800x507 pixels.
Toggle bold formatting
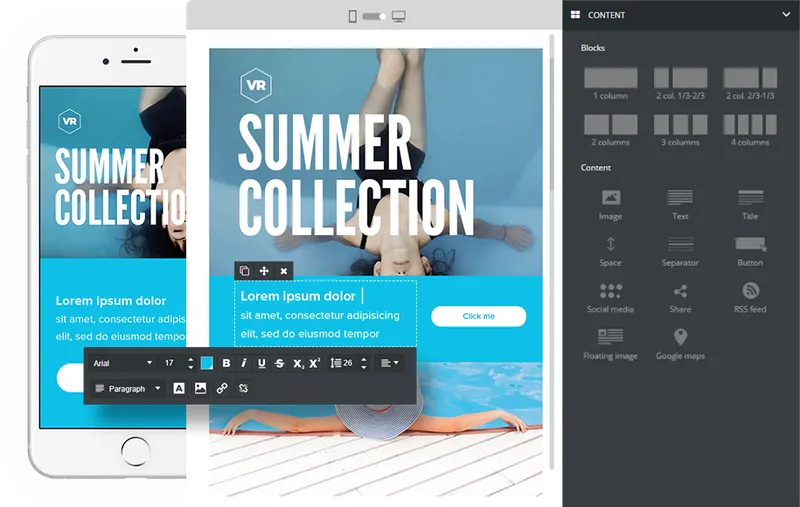[x=226, y=363]
